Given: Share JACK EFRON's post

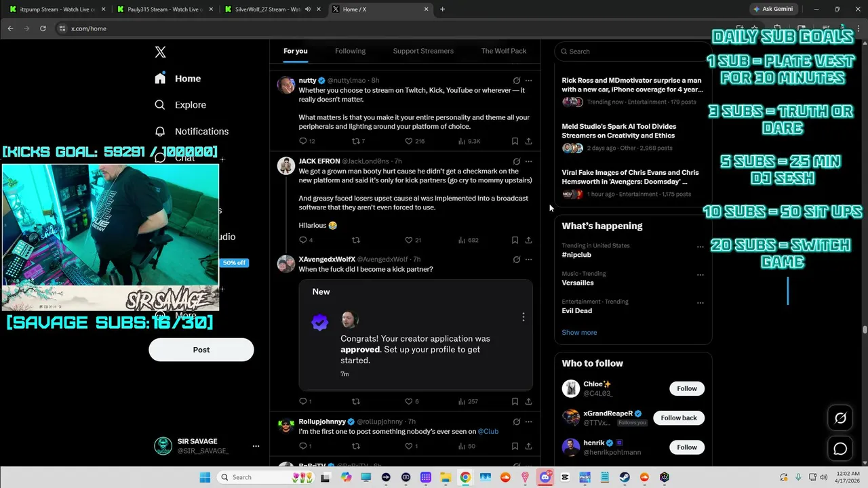Looking at the screenshot, I should tap(528, 240).
